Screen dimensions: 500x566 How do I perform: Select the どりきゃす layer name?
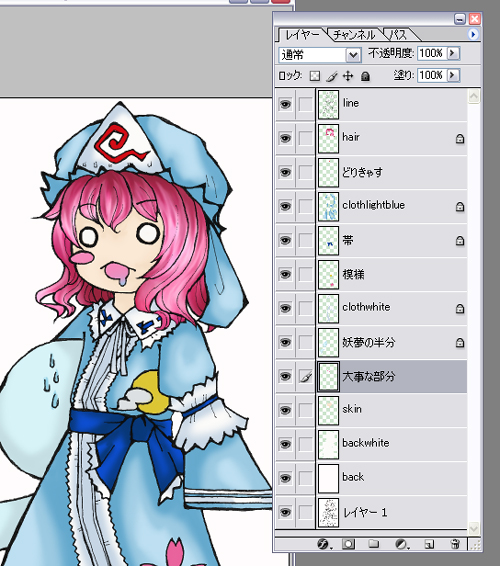point(362,172)
